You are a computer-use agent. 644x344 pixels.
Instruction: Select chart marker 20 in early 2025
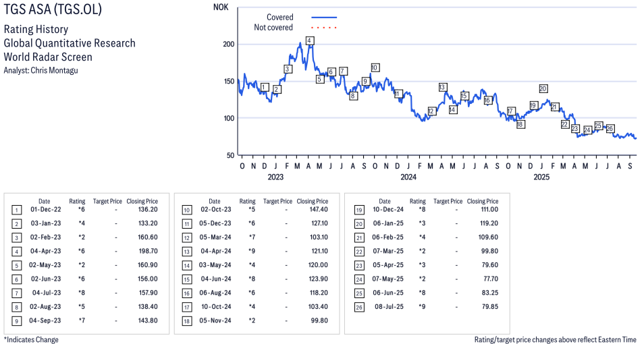[543, 88]
